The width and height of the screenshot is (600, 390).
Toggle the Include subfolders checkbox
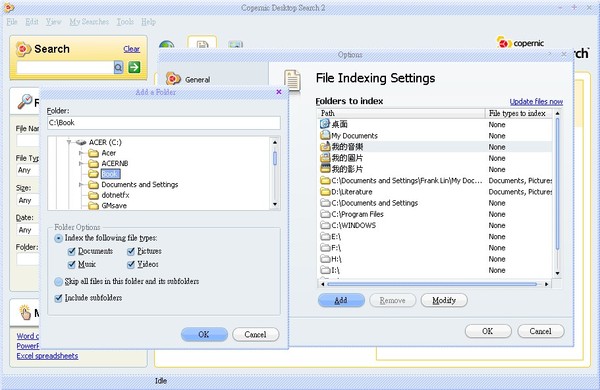[58, 298]
